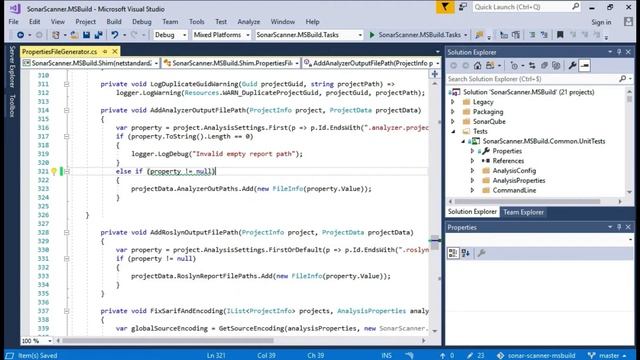Select the SonarScanner.MSBuild.Common.UnitTests project
This screenshot has height=360, width=640.
pyautogui.click(x=544, y=141)
